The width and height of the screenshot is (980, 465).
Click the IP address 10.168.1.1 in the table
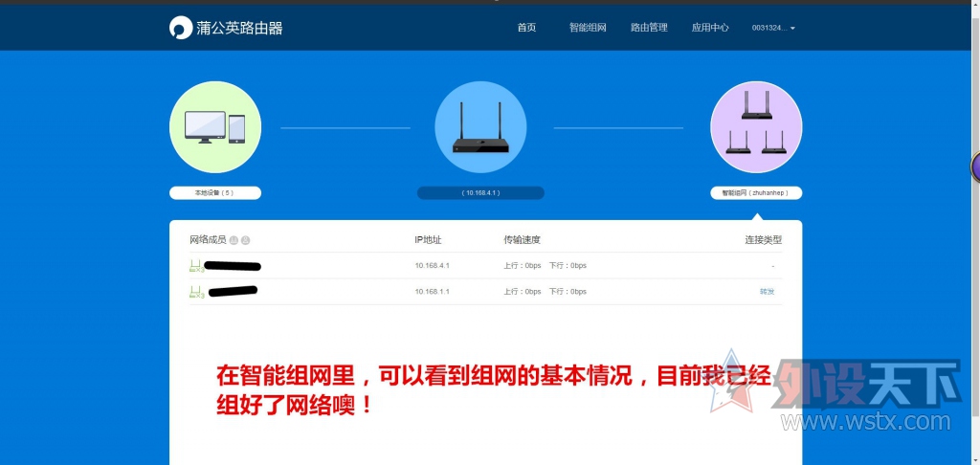click(432, 292)
